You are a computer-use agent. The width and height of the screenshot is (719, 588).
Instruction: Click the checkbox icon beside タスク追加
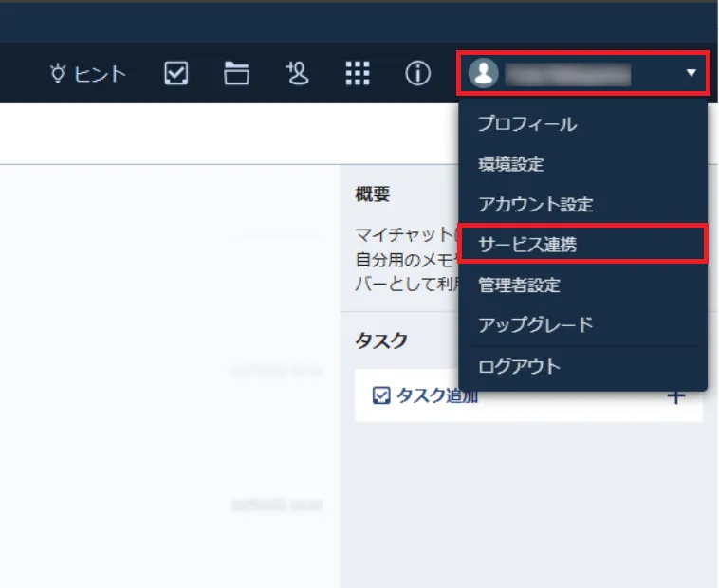[x=382, y=396]
